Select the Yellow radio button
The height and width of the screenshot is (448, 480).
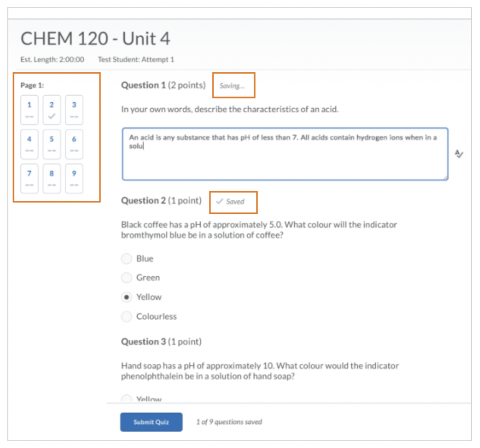[x=126, y=297]
